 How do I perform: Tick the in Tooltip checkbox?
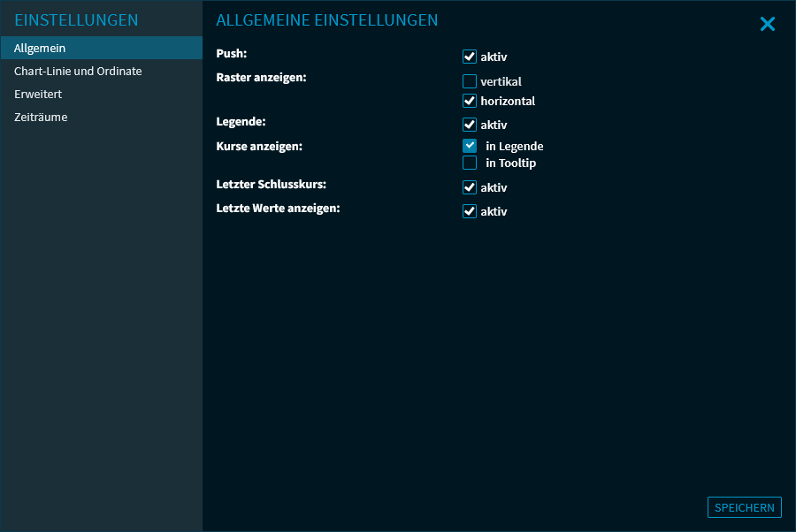(x=470, y=163)
